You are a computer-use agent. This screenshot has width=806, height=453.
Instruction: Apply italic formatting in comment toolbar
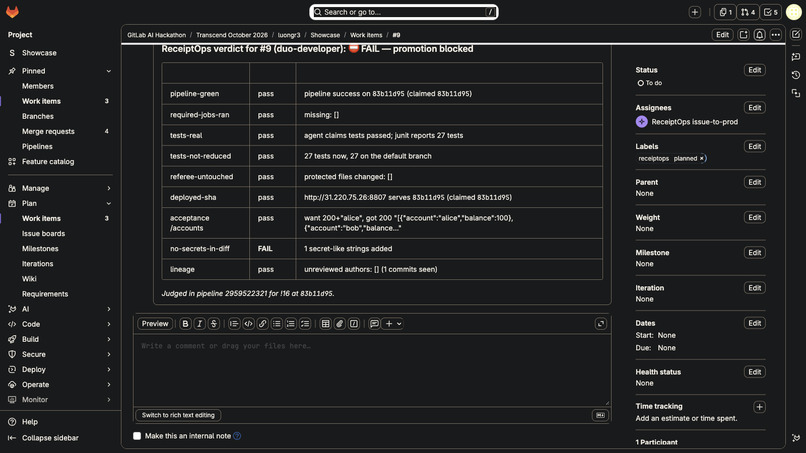tap(200, 323)
